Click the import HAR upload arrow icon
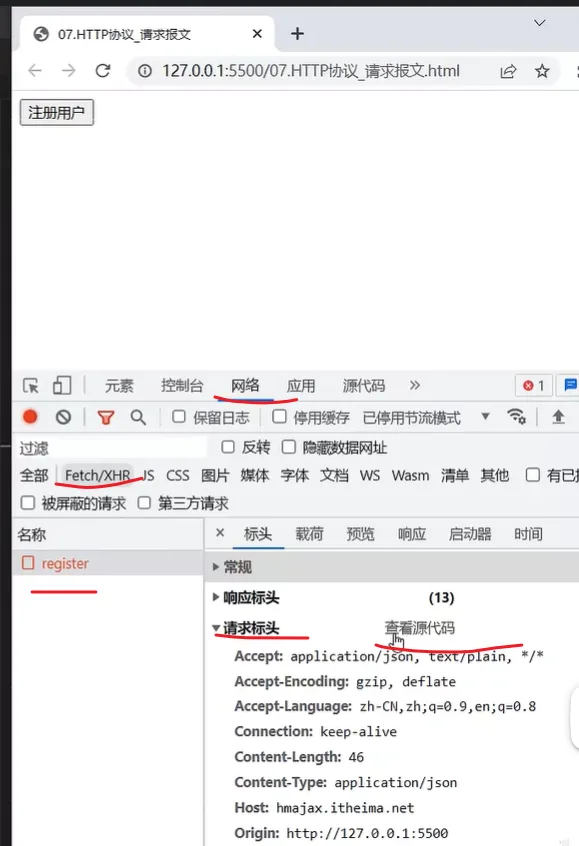Viewport: 579px width, 846px height. click(558, 417)
